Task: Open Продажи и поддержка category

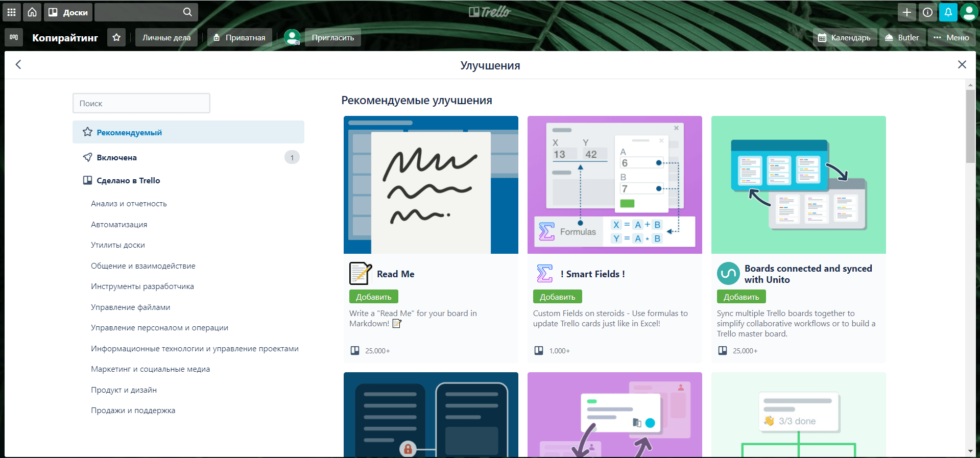Action: point(133,411)
